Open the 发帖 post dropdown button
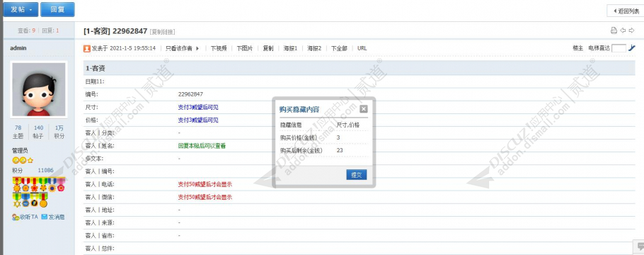 (21, 9)
